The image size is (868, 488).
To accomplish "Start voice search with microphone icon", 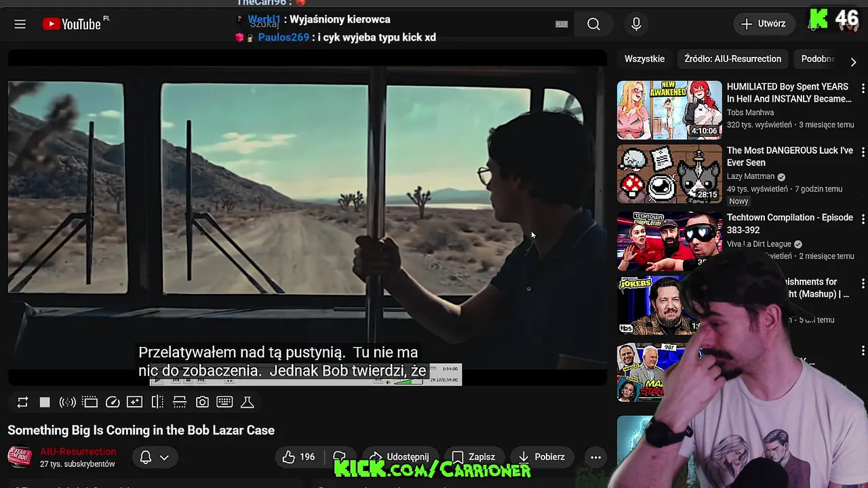I will (636, 24).
